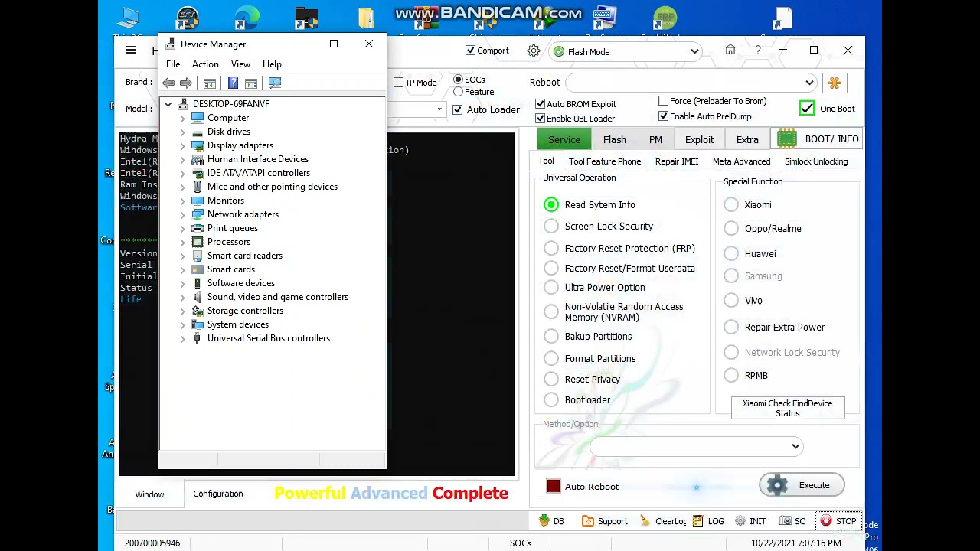This screenshot has height=551, width=980.
Task: Expand the Human Interface Devices node
Action: 183,159
